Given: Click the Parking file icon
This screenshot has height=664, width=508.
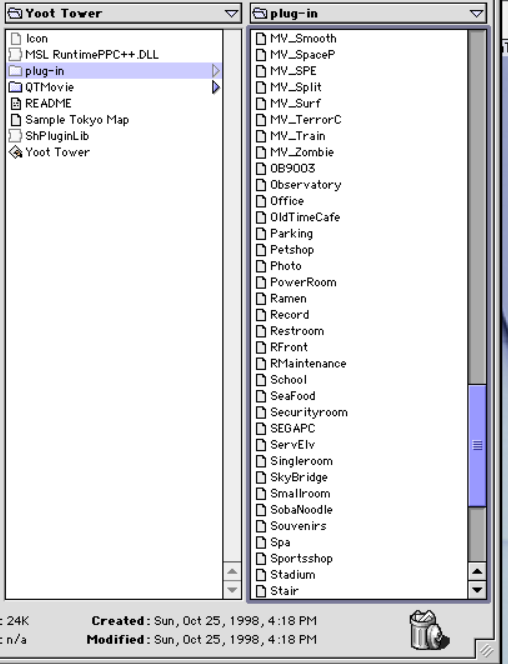Looking at the screenshot, I should point(261,234).
